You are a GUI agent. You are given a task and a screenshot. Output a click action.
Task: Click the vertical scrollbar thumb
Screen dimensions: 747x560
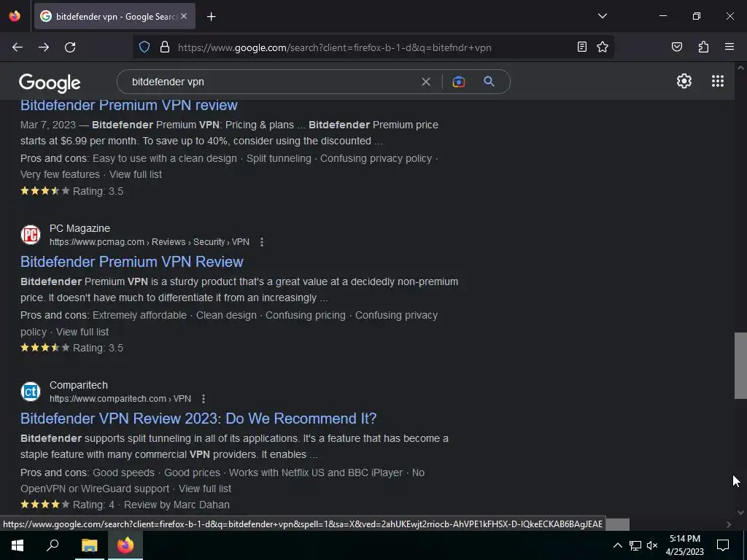click(740, 365)
